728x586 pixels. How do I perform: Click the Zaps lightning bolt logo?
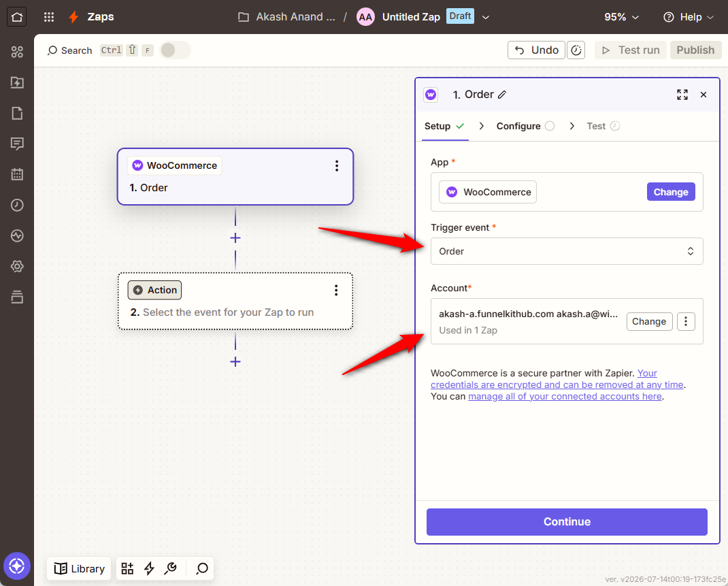point(73,17)
